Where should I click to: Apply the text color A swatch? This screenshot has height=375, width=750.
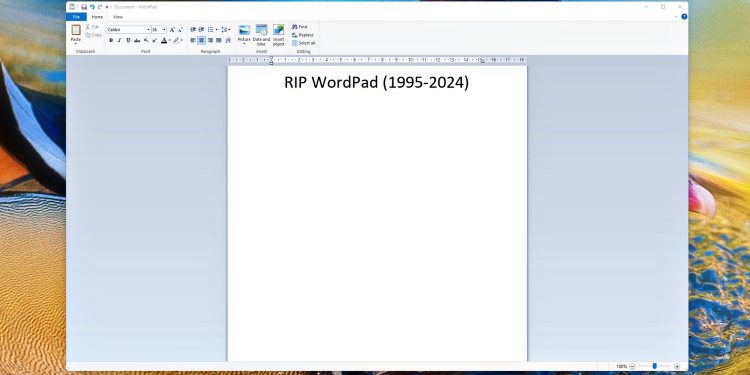[164, 40]
